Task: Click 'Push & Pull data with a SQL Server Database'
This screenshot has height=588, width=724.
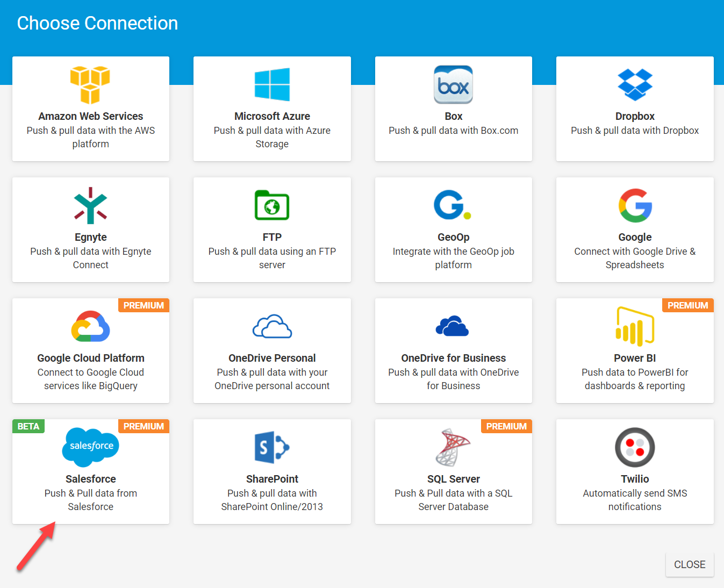Action: point(454,500)
